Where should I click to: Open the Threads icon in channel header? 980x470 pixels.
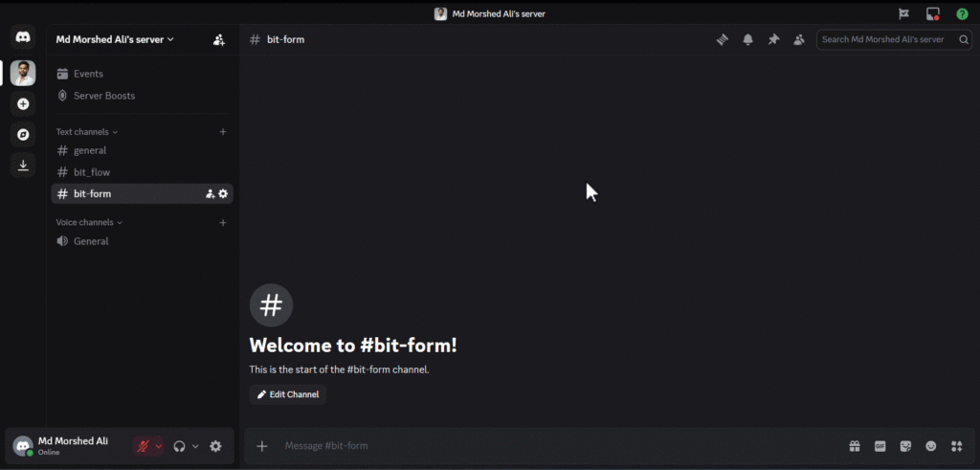point(723,39)
